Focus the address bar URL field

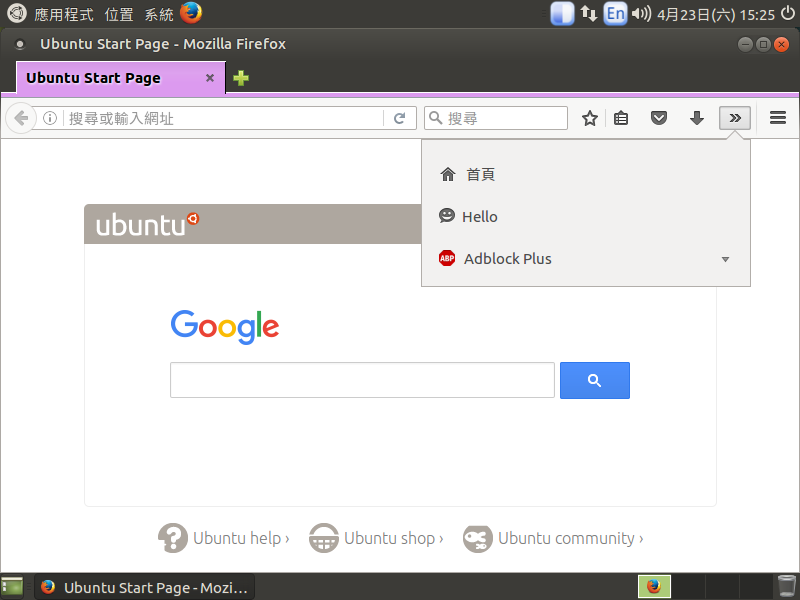pos(224,118)
